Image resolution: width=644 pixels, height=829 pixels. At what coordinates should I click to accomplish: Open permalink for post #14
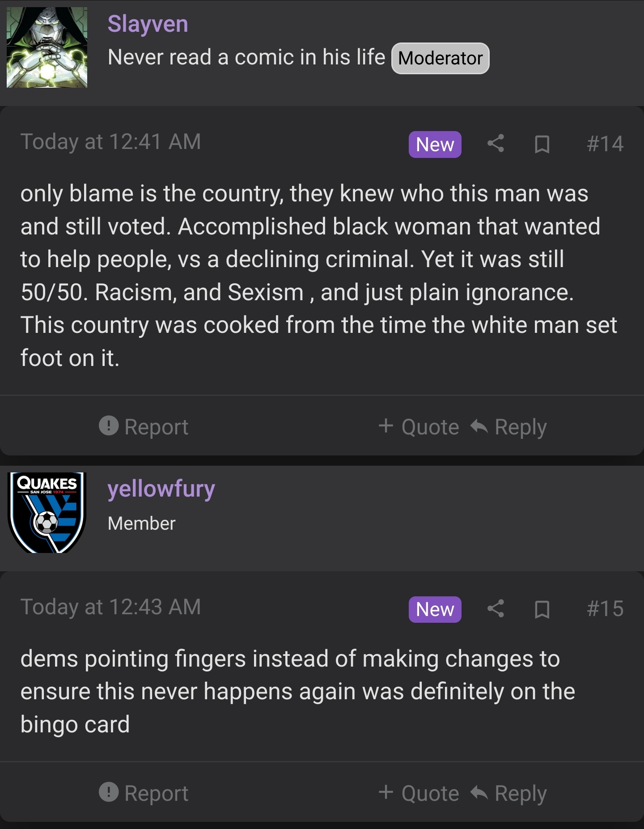point(605,144)
